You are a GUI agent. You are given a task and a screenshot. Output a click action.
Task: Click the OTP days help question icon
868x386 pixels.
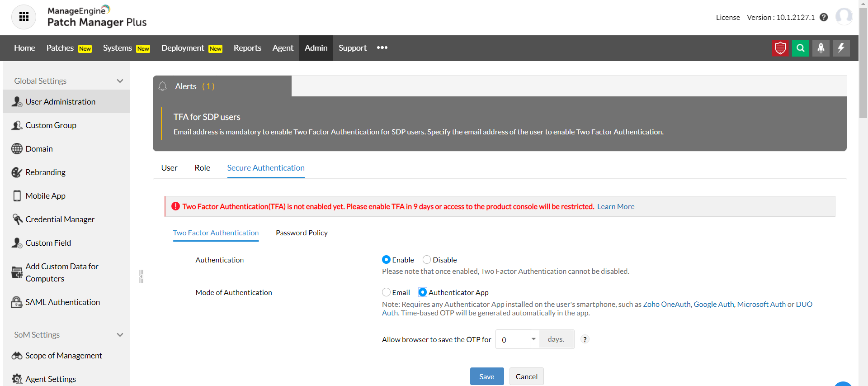[x=585, y=339]
